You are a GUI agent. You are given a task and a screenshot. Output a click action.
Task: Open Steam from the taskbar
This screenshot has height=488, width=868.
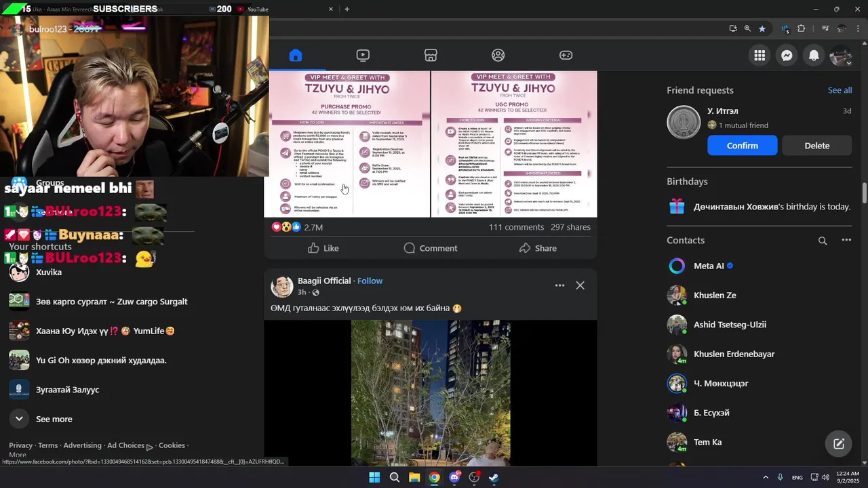click(494, 477)
